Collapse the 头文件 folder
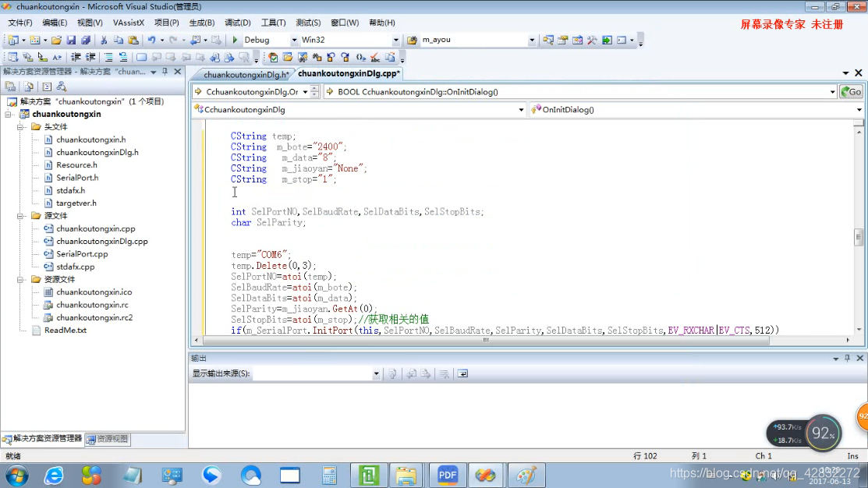 coord(20,127)
